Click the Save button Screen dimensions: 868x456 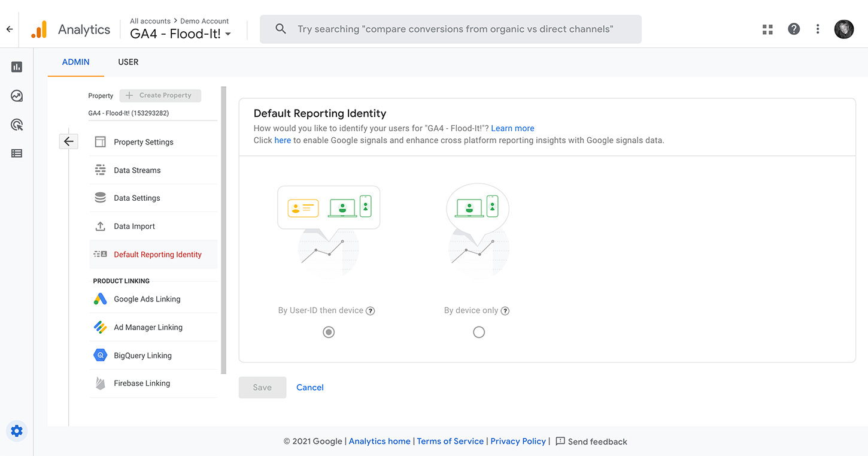tap(262, 388)
